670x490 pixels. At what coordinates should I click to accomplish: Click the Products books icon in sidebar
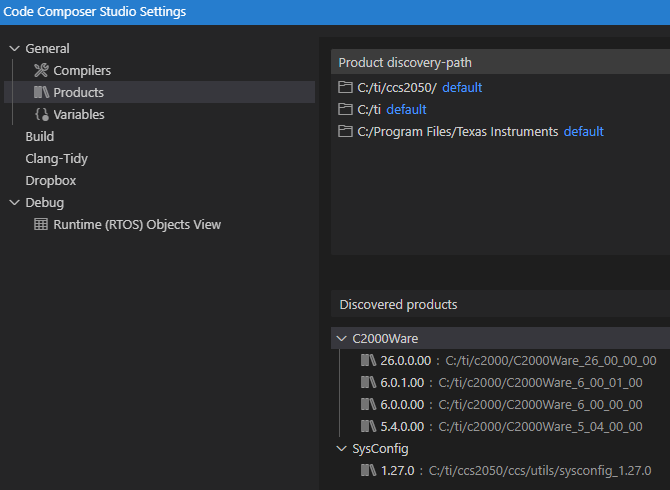point(41,92)
